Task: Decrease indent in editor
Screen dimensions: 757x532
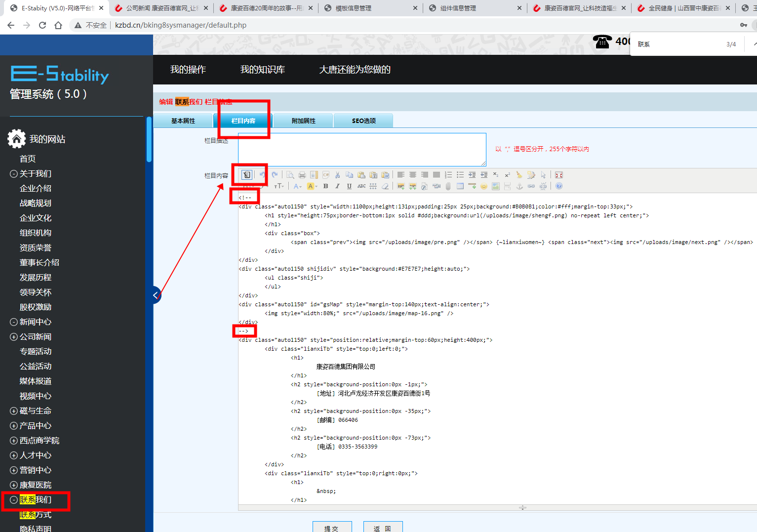Action: (484, 175)
